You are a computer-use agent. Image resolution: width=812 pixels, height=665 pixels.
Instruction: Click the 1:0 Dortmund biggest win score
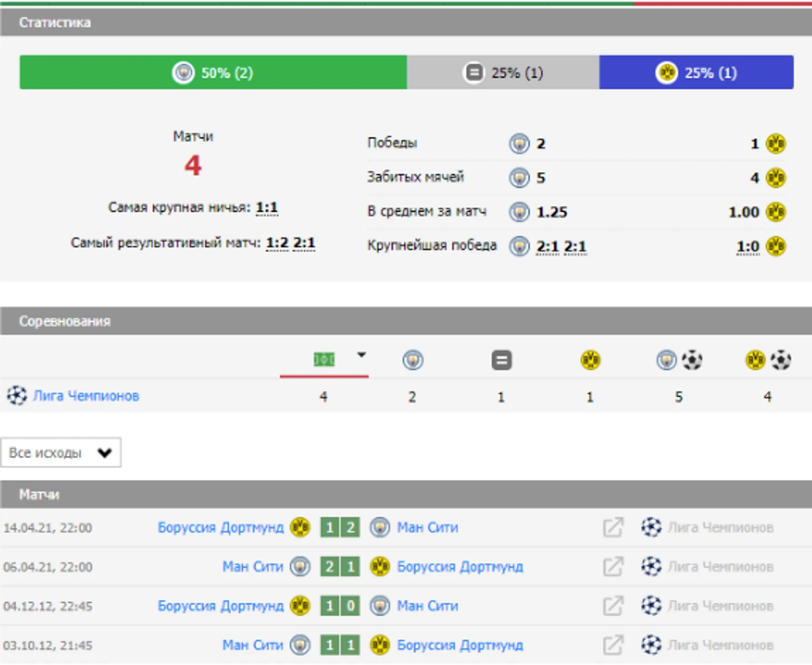click(747, 246)
